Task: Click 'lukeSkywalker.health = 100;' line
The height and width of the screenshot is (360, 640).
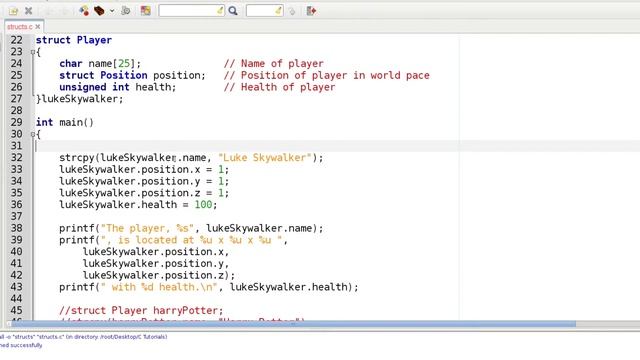Action: click(x=138, y=204)
